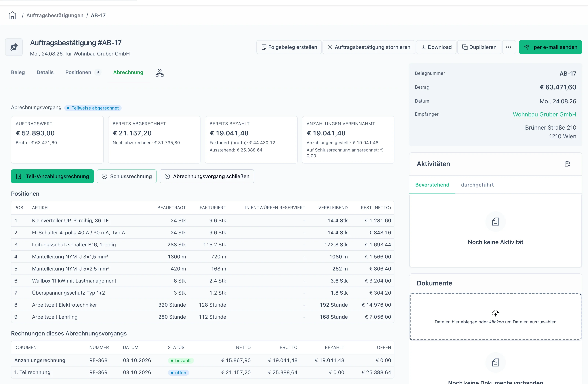This screenshot has height=384, width=588.
Task: Select Arbeitszeit Elektrotechniker position
Action: coord(203,305)
